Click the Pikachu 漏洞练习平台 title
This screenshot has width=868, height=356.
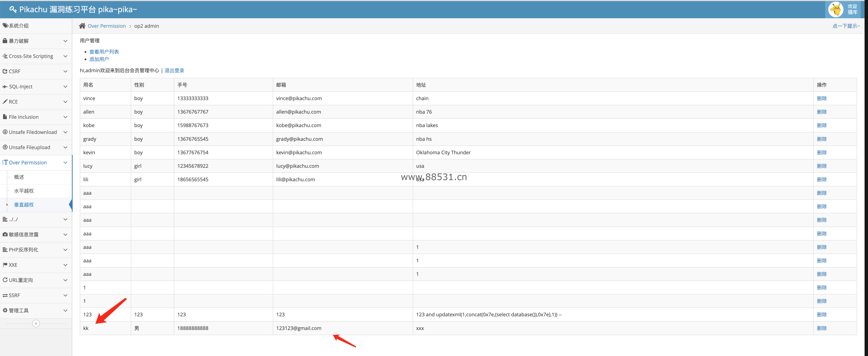78,9
